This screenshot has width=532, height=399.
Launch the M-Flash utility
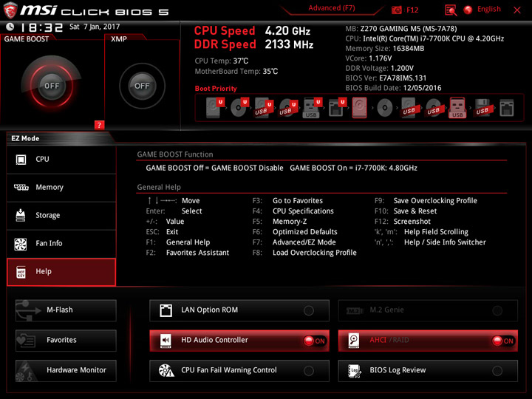66,310
